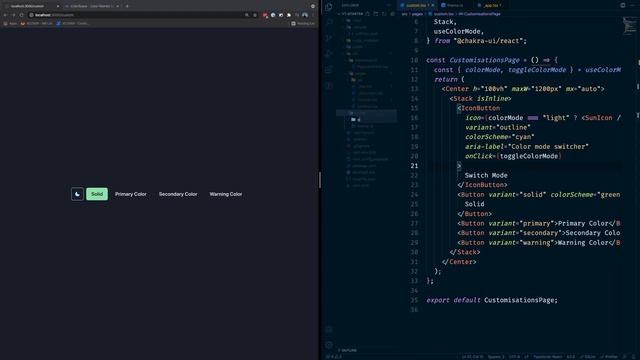The image size is (640, 360).
Task: Click the code minimap
Action: point(629,26)
